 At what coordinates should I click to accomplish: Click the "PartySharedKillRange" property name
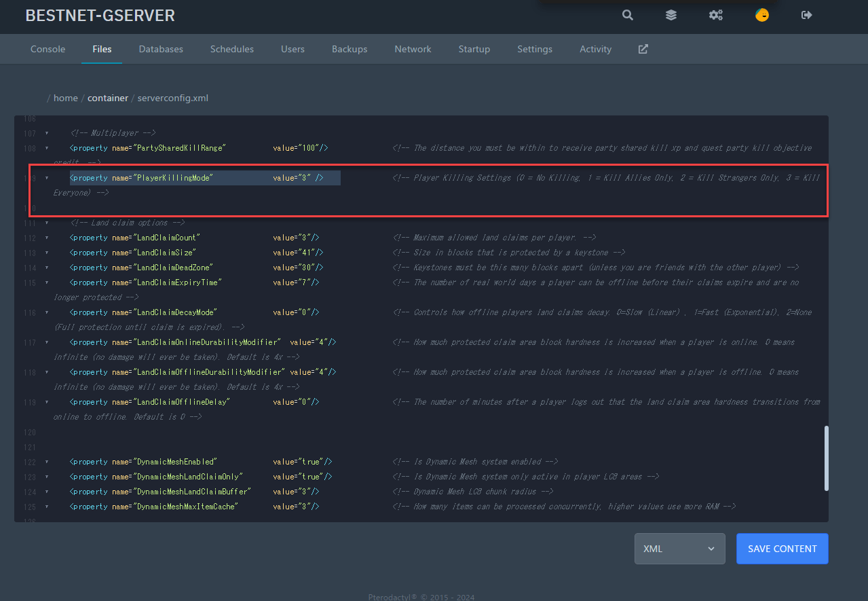click(179, 148)
